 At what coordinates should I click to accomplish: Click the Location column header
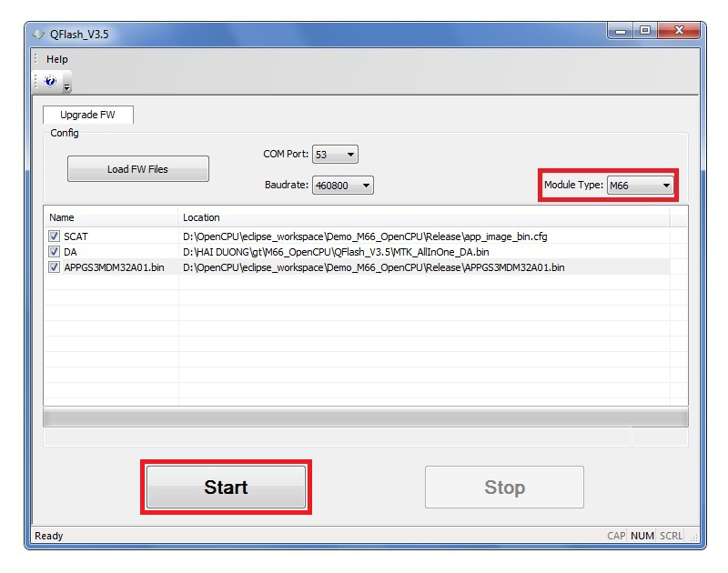pos(423,217)
